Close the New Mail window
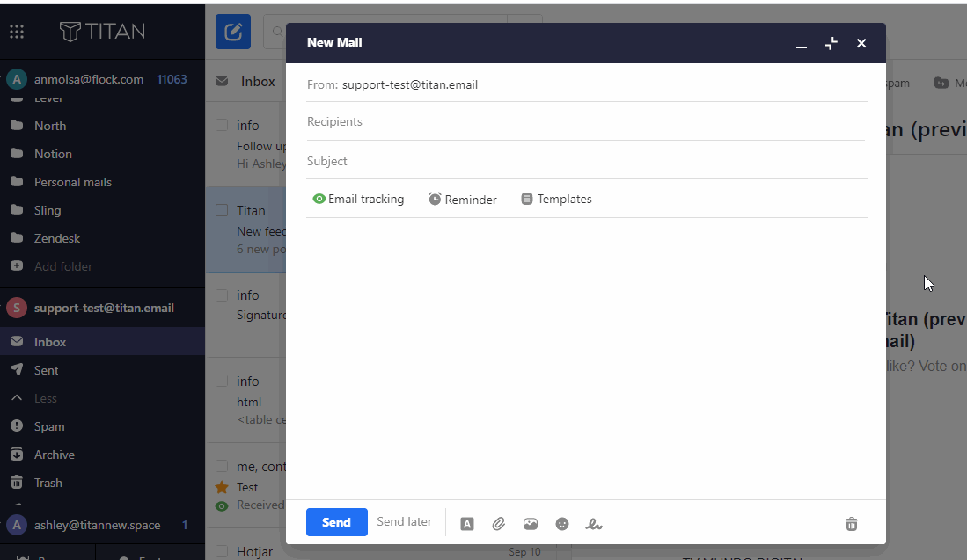 click(x=861, y=43)
